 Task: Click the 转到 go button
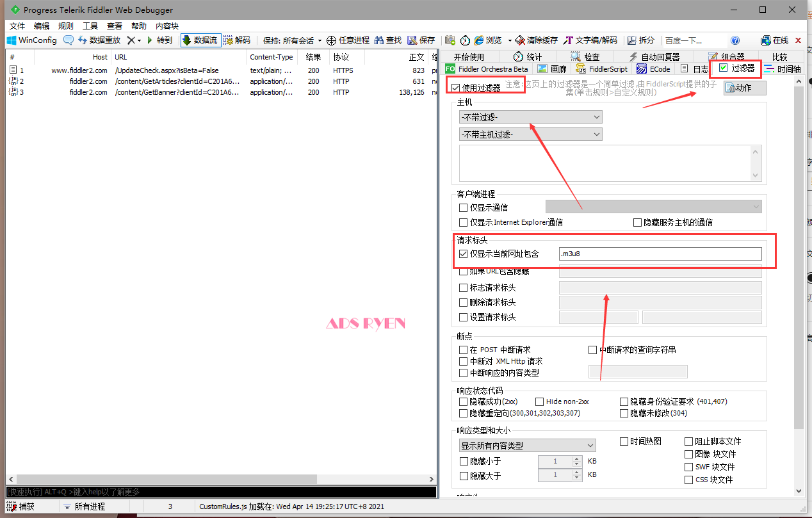point(159,40)
